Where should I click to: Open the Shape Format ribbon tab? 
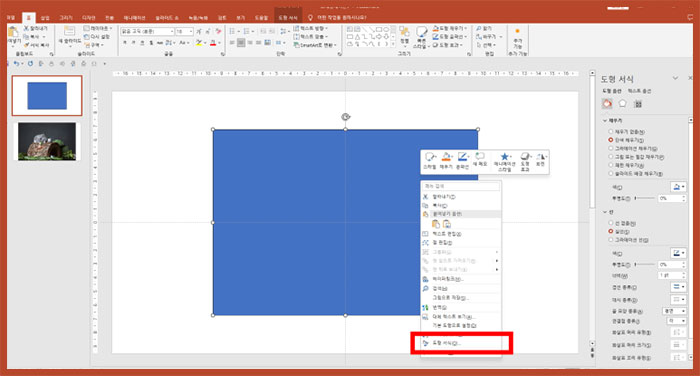[x=288, y=18]
